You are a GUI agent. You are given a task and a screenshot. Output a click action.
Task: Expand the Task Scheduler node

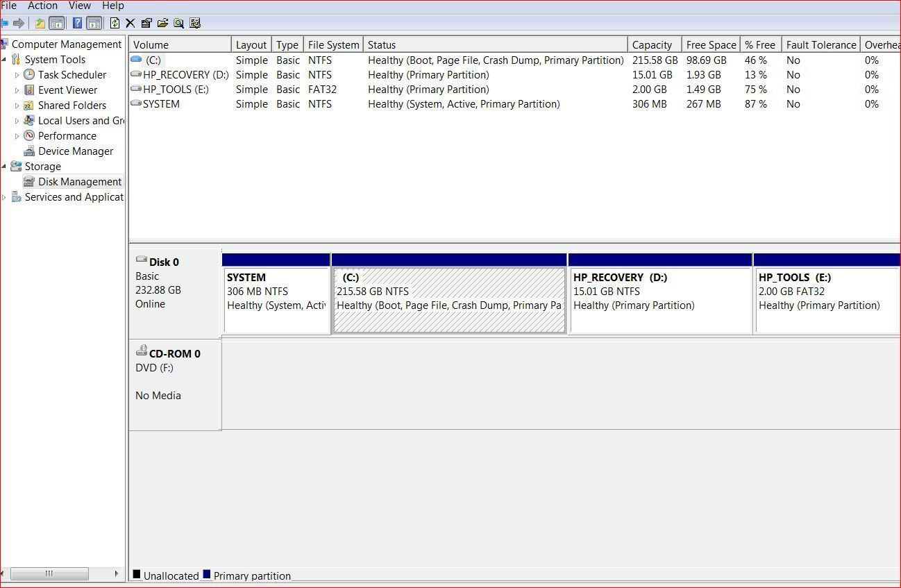point(17,75)
